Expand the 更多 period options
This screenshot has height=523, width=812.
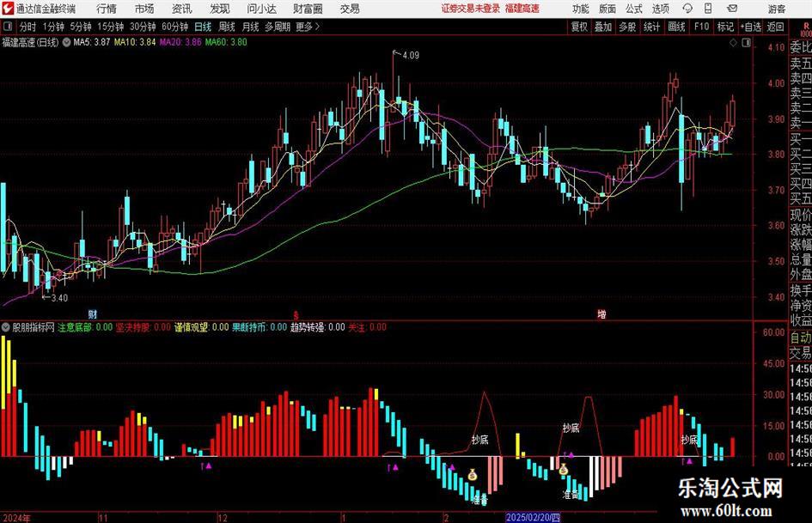coord(308,27)
